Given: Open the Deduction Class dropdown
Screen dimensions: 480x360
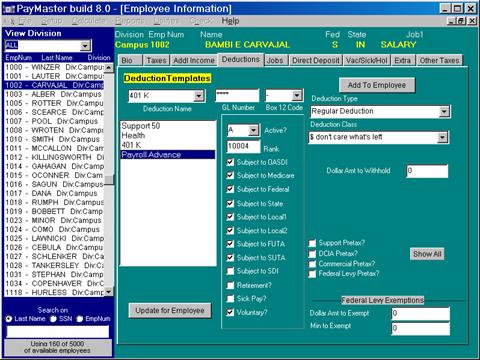Looking at the screenshot, I should click(x=442, y=137).
